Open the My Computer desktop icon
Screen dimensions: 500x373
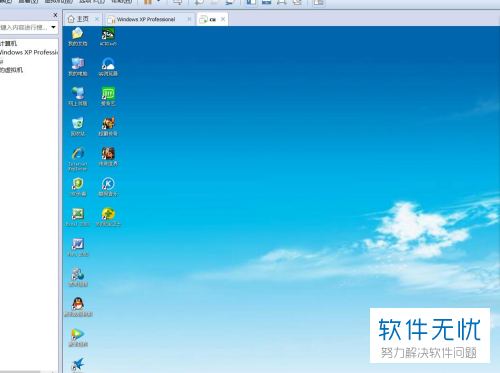tap(78, 66)
